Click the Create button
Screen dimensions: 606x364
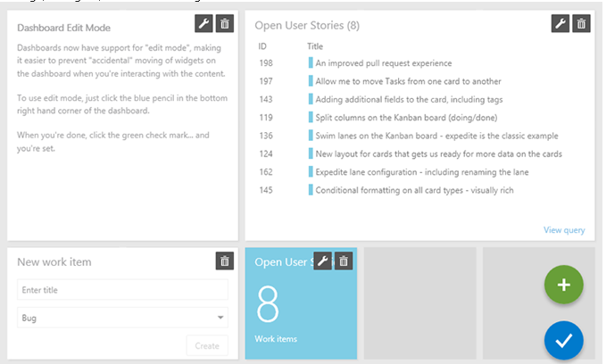207,345
